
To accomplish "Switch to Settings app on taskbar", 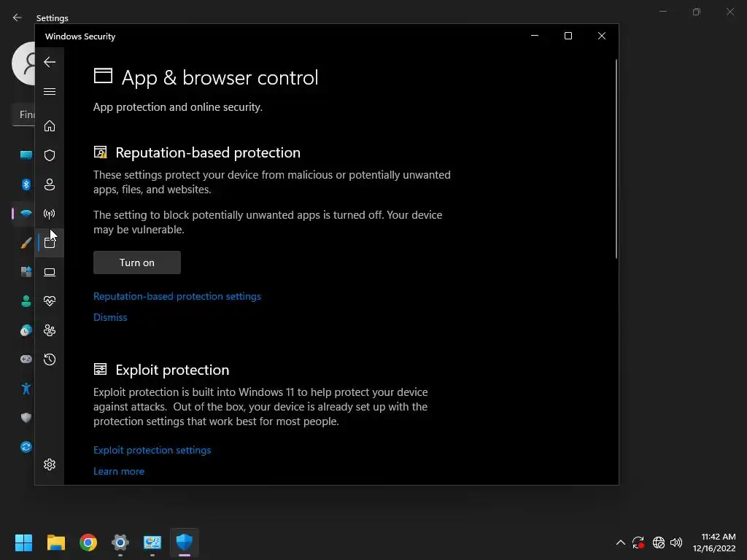I will click(x=120, y=542).
